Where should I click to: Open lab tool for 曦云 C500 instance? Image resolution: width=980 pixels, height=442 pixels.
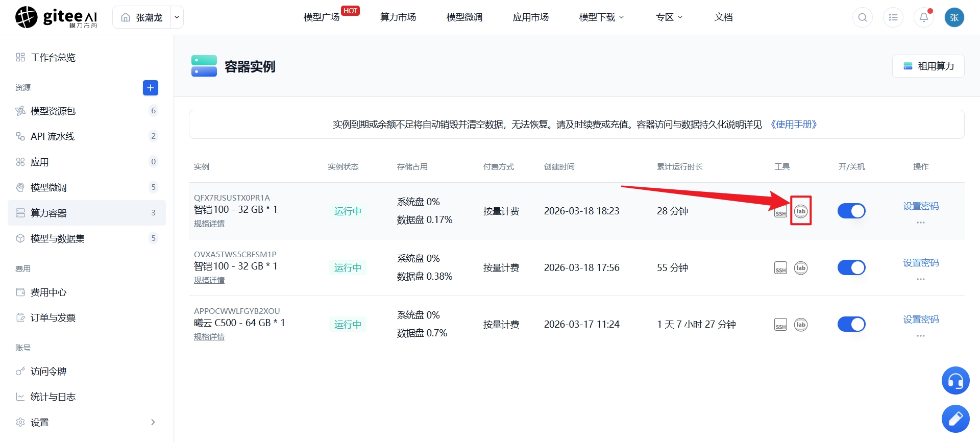[801, 325]
